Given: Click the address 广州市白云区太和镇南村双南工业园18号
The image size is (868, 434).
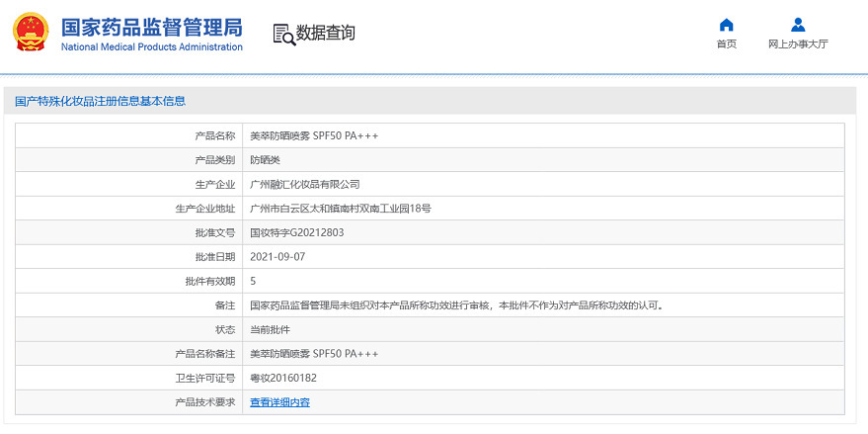Looking at the screenshot, I should click(x=341, y=209).
